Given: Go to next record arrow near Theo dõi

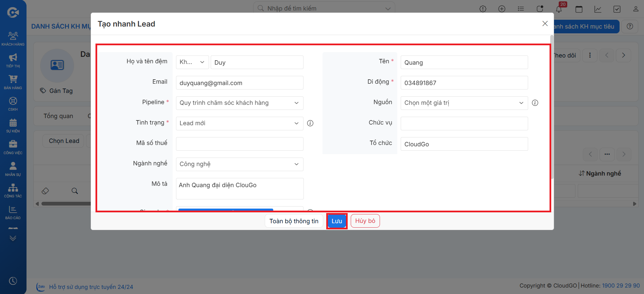Looking at the screenshot, I should (623, 55).
